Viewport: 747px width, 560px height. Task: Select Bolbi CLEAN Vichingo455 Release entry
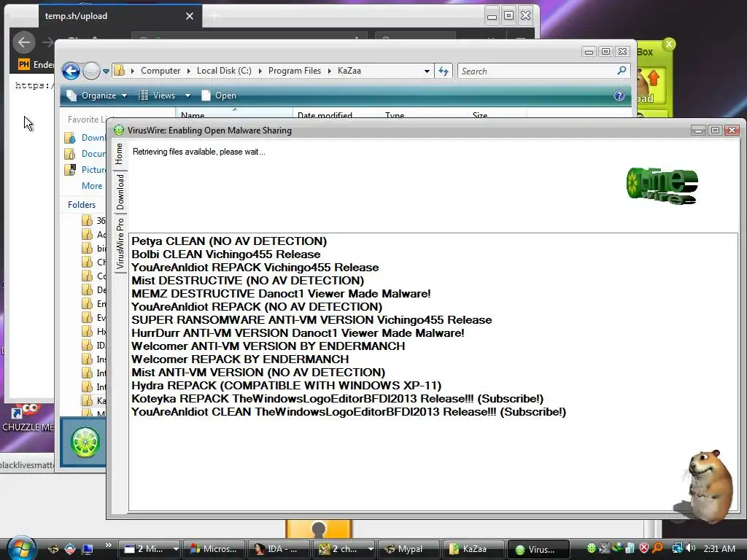click(x=226, y=254)
